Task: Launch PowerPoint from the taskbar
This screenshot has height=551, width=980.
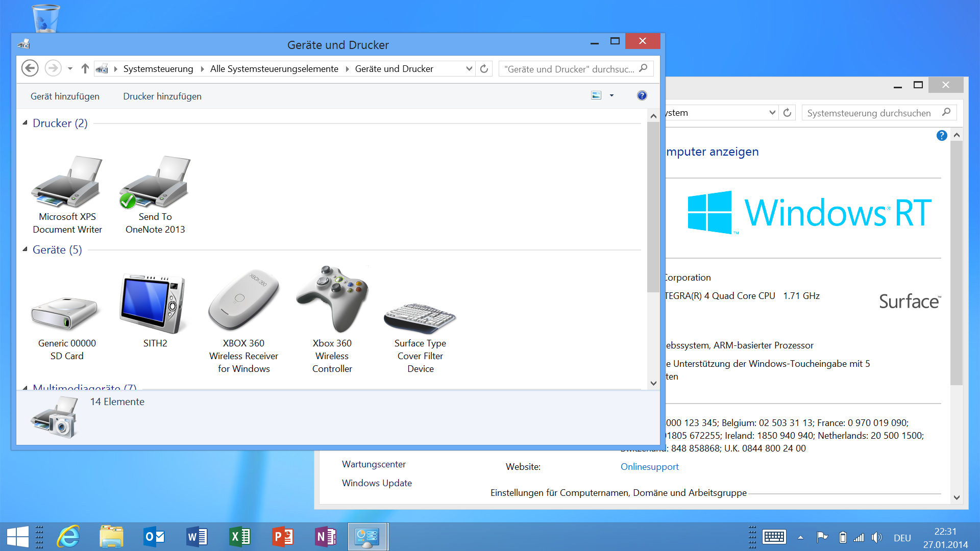Action: (x=283, y=537)
